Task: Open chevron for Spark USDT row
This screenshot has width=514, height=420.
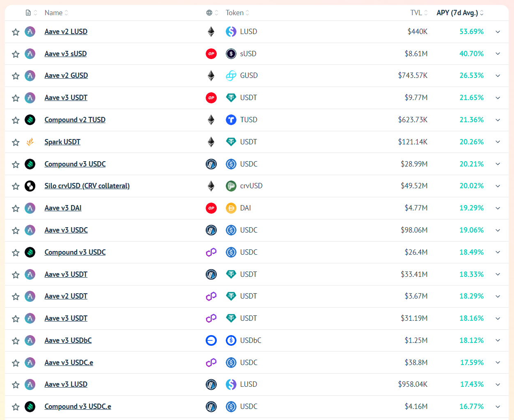Action: pyautogui.click(x=498, y=142)
